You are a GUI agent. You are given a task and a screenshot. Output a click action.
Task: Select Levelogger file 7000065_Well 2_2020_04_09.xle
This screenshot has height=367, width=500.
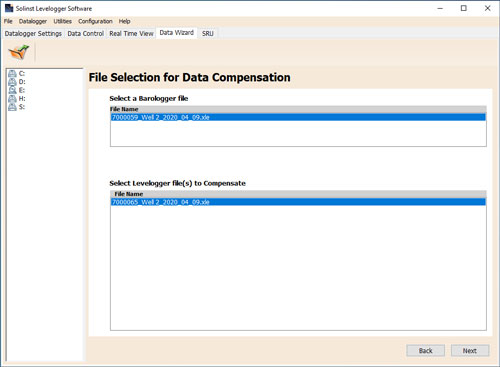pyautogui.click(x=298, y=202)
